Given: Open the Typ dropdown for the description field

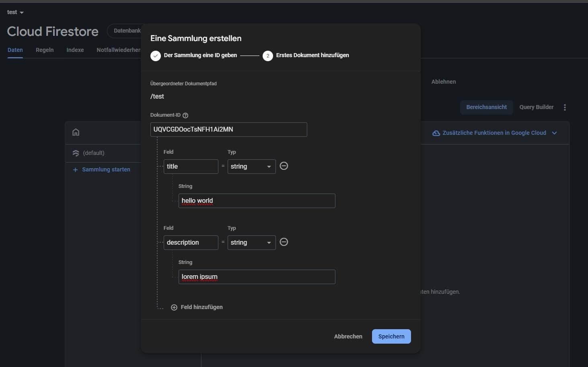Looking at the screenshot, I should point(251,242).
